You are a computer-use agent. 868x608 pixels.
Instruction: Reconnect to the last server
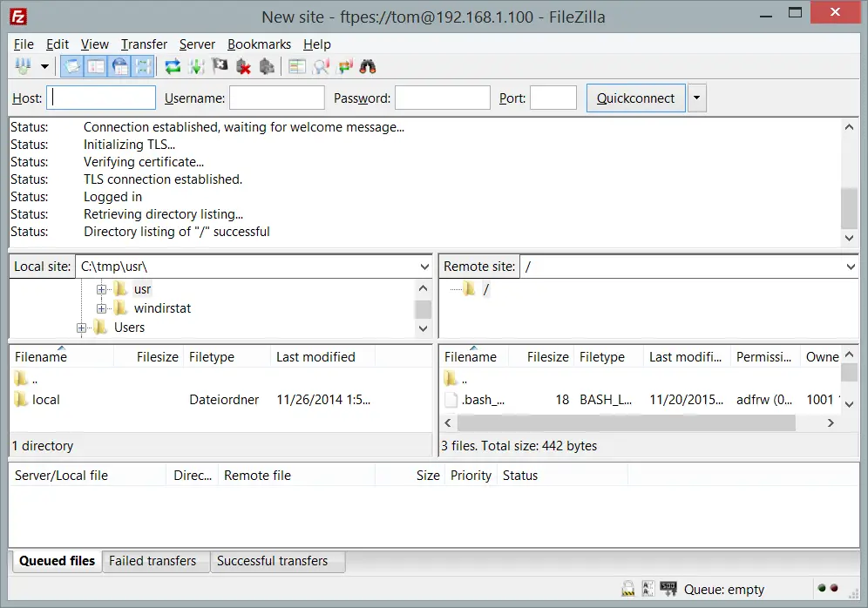pyautogui.click(x=267, y=67)
